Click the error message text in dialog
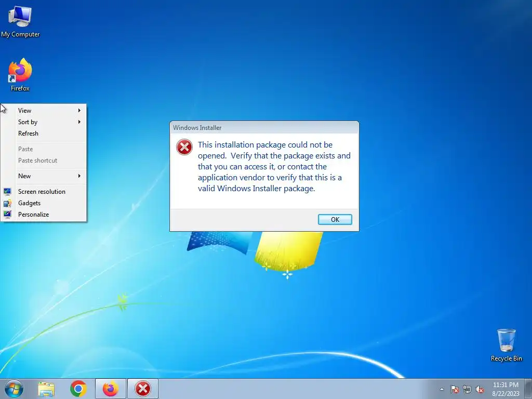 pos(274,167)
